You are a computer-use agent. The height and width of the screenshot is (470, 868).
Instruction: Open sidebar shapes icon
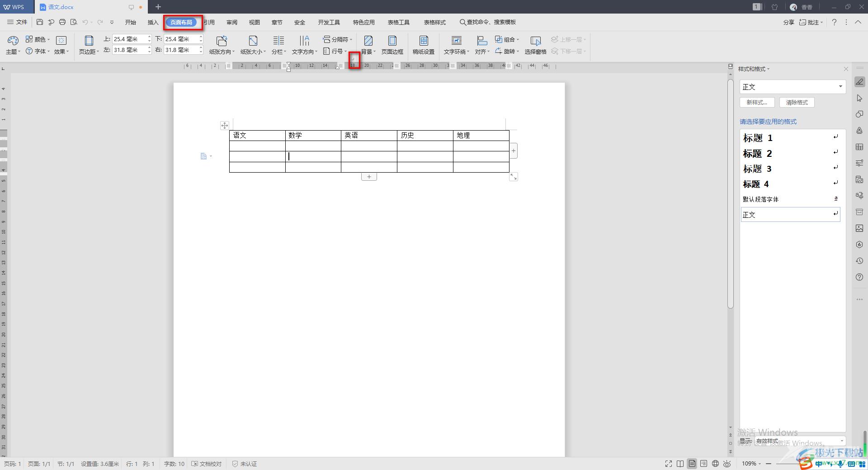pos(859,114)
